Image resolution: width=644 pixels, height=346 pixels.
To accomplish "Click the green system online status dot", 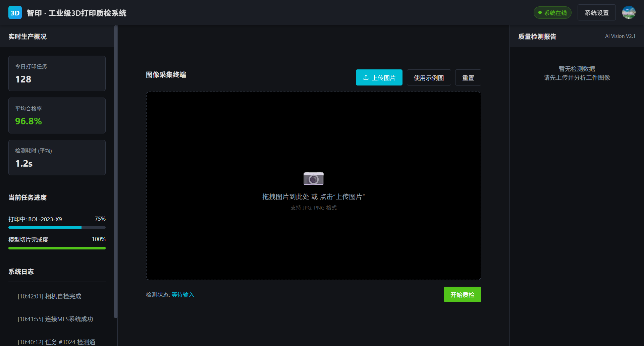I will (540, 13).
